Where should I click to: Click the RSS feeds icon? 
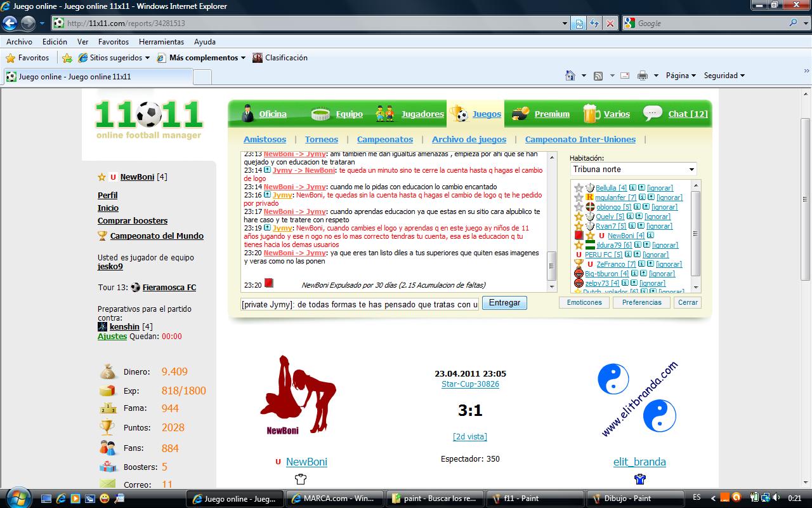[598, 76]
